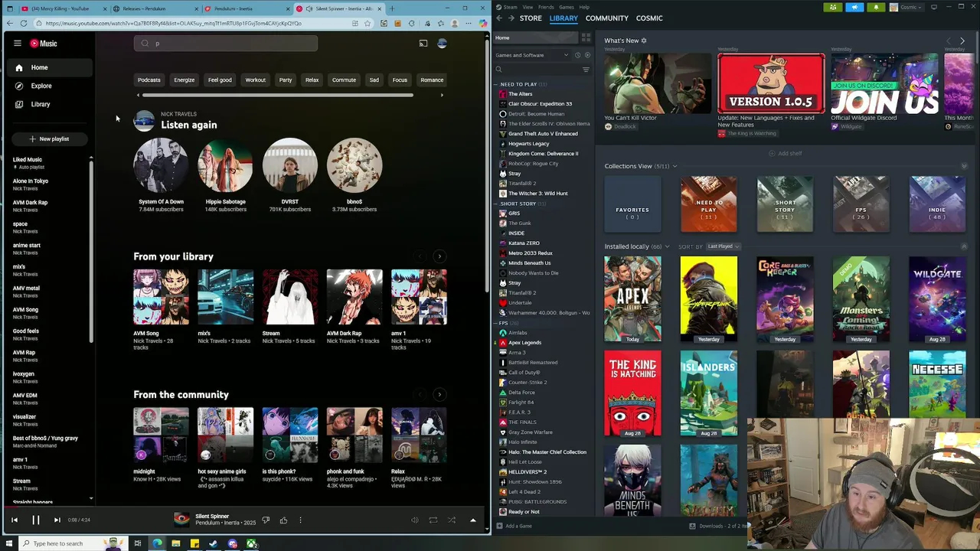Screen dimensions: 980x551
Task: Toggle repeat mode in player bar
Action: [x=433, y=520]
